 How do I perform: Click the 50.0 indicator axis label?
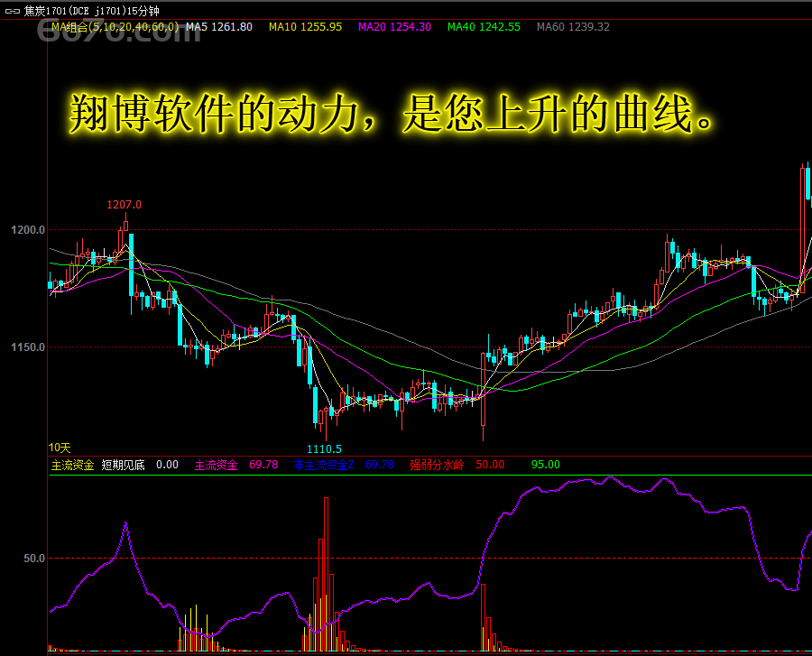34,559
